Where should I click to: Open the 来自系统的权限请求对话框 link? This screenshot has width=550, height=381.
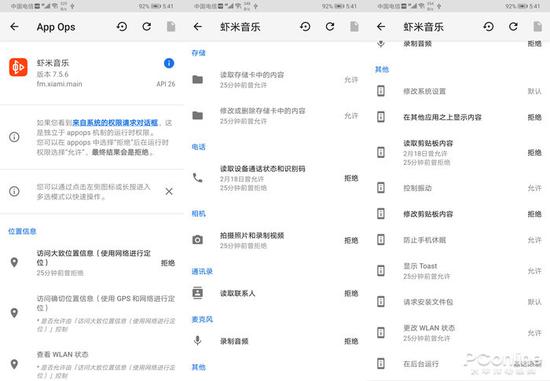[x=115, y=123]
